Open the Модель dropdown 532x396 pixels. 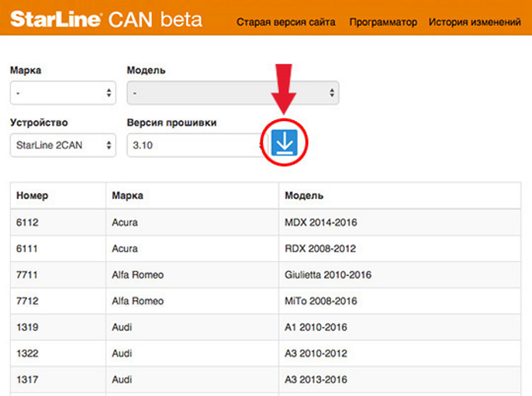coord(233,93)
